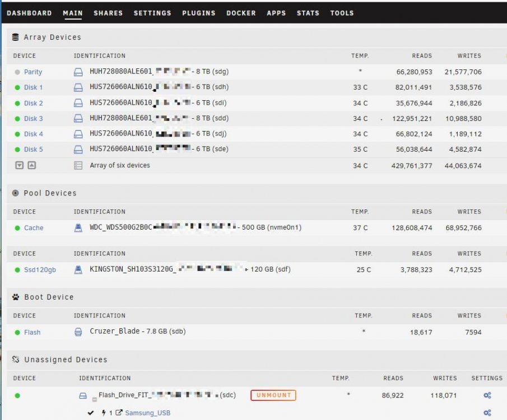507x420 pixels.
Task: Open the Disk 5 device link
Action: tap(33, 150)
